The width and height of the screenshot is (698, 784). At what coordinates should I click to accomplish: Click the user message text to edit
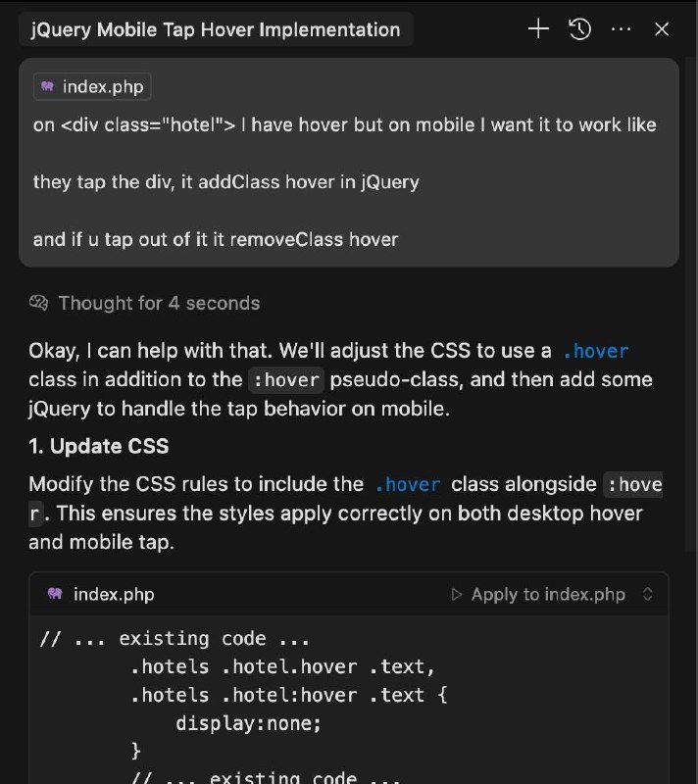click(343, 182)
